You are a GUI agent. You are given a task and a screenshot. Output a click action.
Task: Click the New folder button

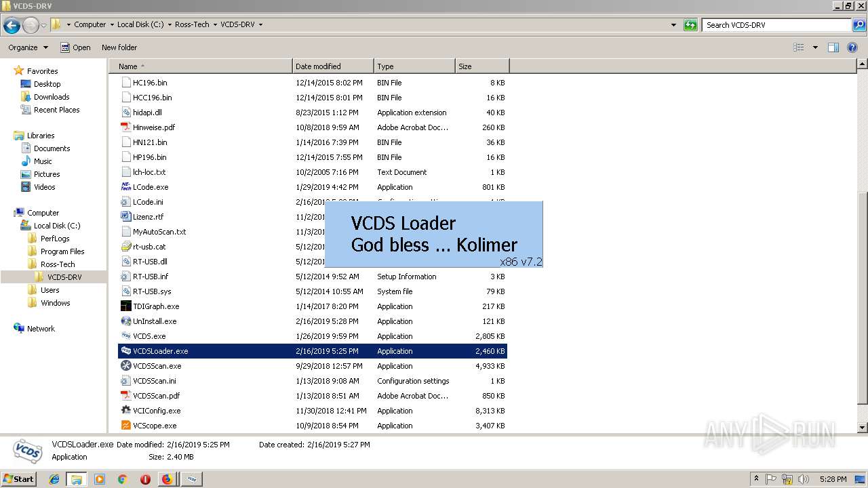pyautogui.click(x=119, y=47)
